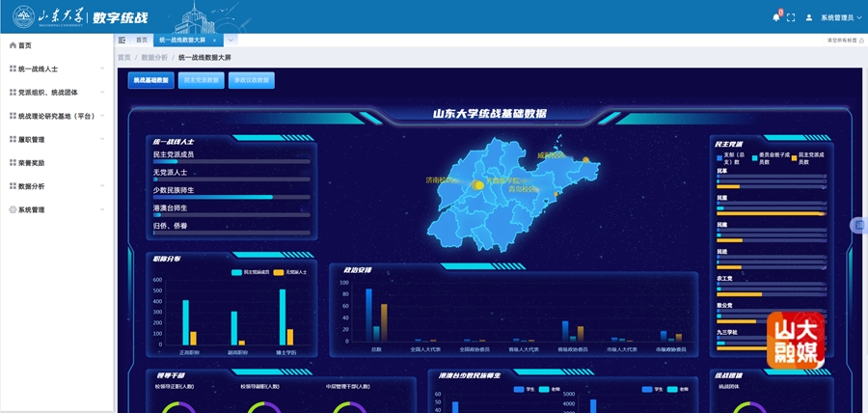
Task: Click the 系统管理 gear icon
Action: [13, 209]
